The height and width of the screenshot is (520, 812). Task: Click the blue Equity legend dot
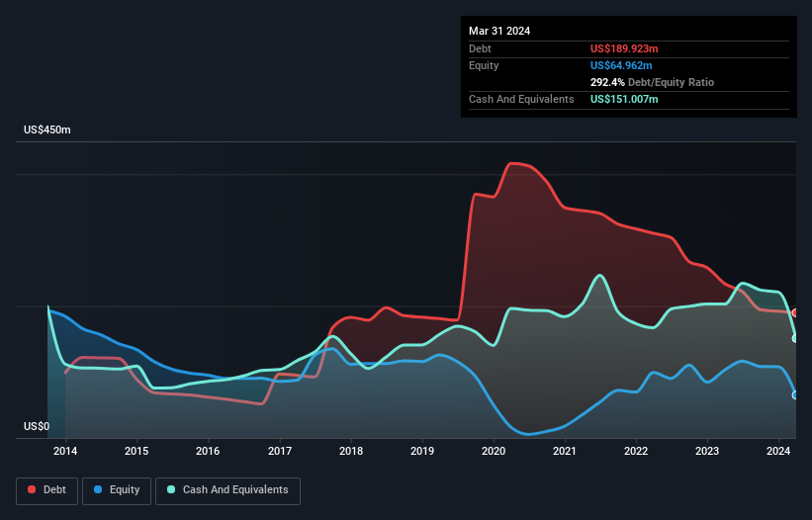98,489
